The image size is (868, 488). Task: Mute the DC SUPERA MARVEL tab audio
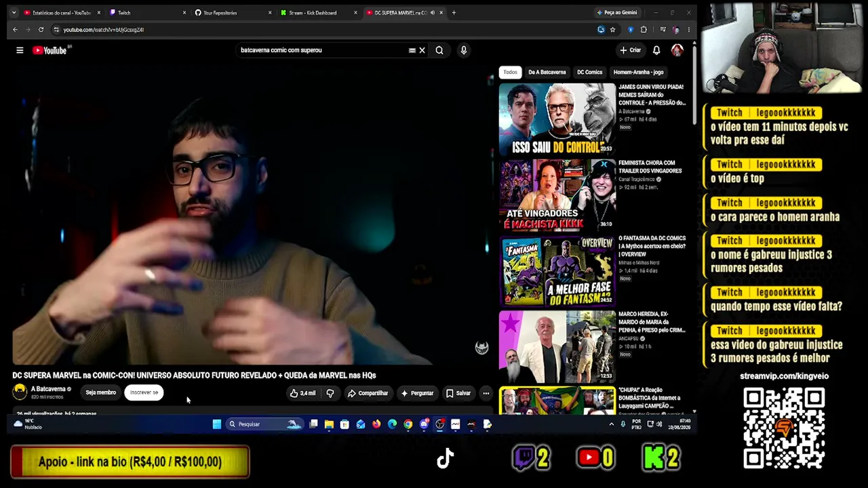[433, 13]
